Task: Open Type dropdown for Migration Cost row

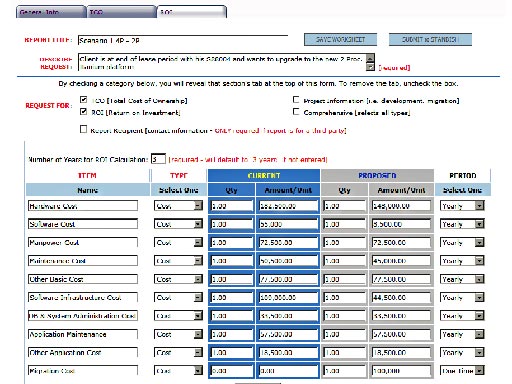Action: (x=178, y=370)
